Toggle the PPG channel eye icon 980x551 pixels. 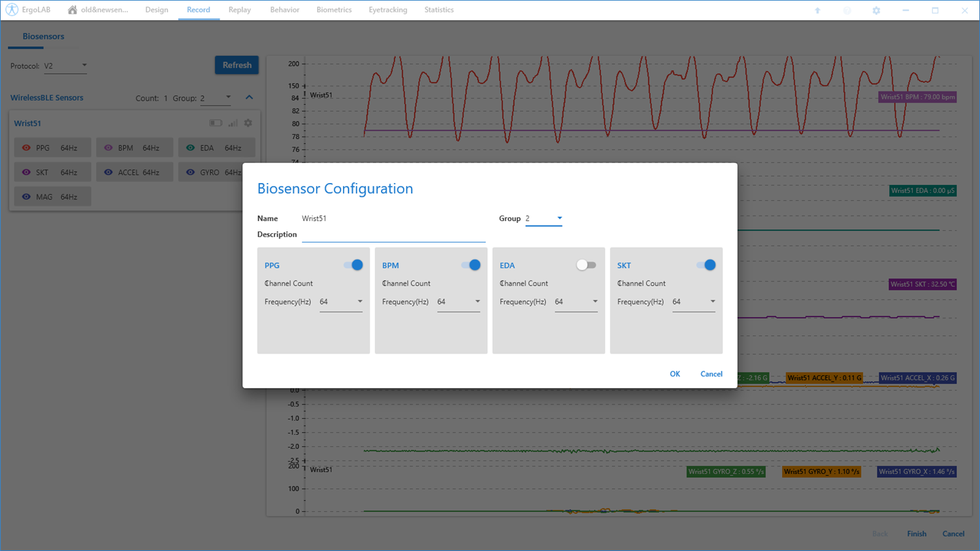[x=26, y=148]
